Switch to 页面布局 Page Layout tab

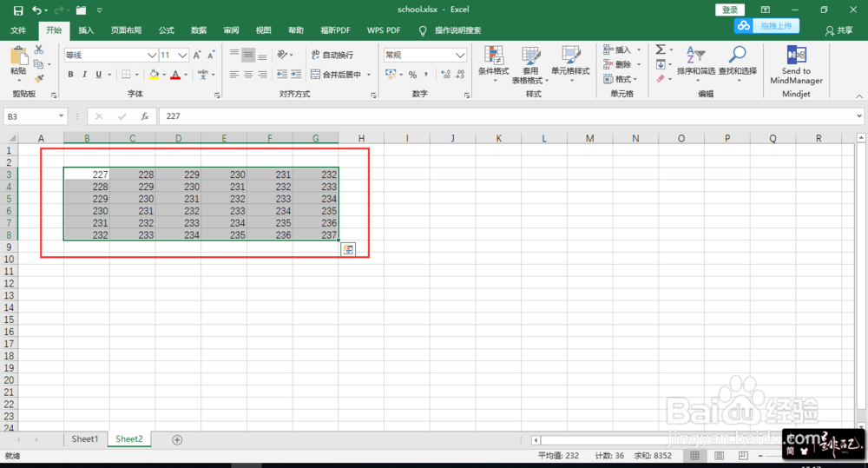126,30
